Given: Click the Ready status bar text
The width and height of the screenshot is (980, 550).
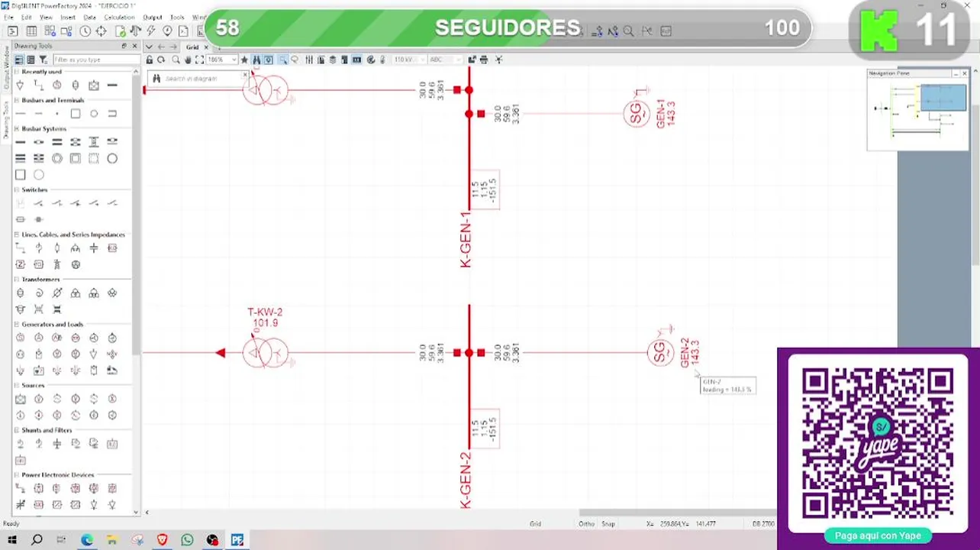Looking at the screenshot, I should point(11,524).
